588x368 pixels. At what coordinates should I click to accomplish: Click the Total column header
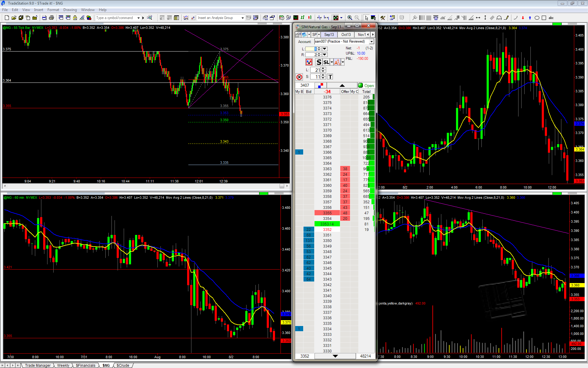coord(366,91)
